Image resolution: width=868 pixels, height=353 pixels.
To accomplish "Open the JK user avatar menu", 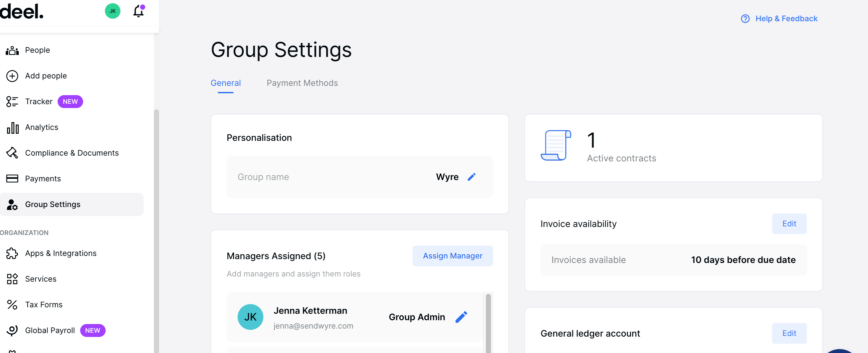I will pyautogui.click(x=113, y=11).
